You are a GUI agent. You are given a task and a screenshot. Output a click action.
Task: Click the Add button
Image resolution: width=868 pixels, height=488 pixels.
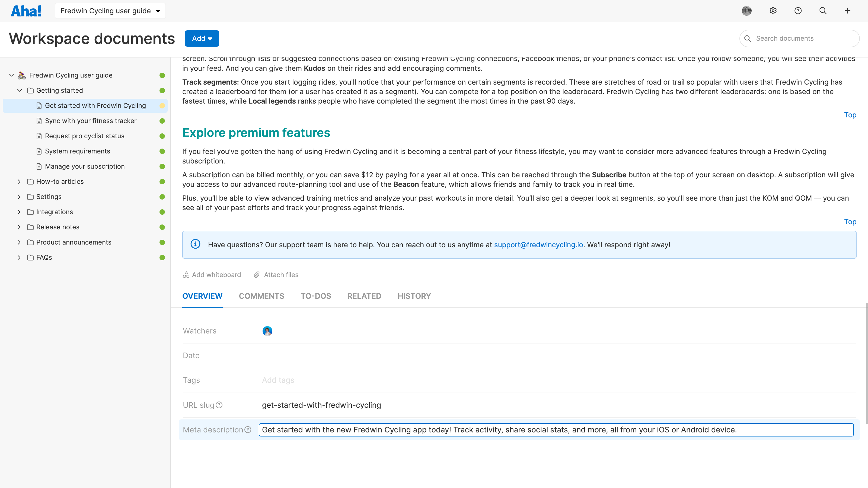tap(202, 38)
